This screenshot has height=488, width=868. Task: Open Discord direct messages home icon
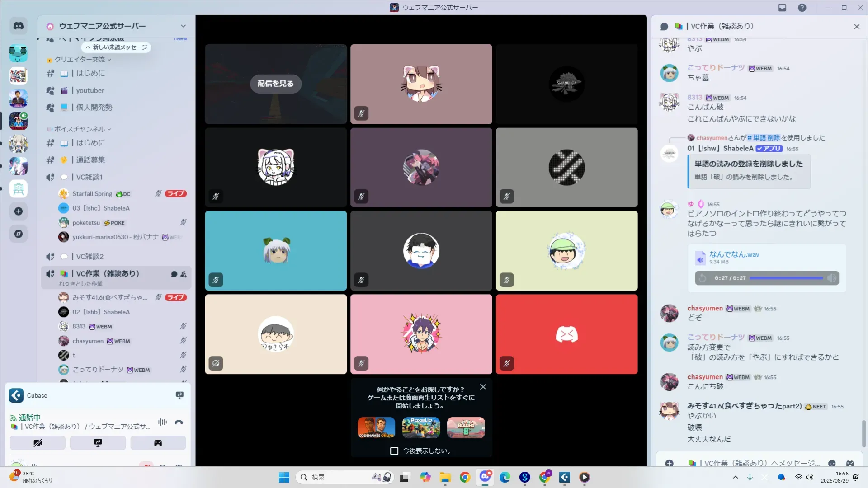pos(19,26)
